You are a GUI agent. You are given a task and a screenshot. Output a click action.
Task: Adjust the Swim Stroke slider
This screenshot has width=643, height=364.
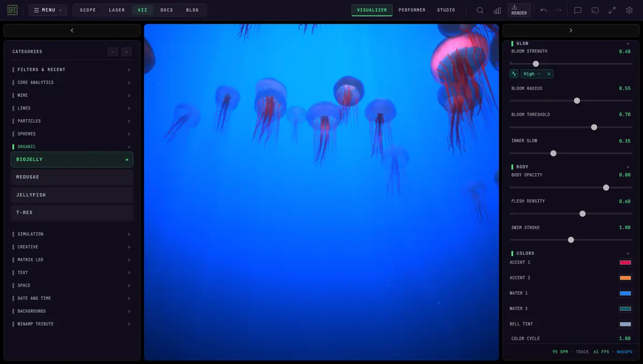571,240
